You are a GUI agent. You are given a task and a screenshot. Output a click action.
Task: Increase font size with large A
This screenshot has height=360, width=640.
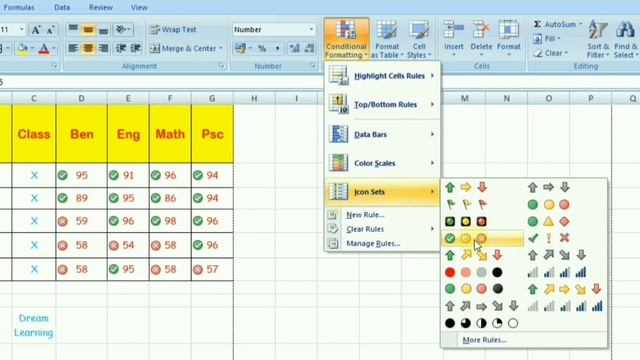[36, 30]
